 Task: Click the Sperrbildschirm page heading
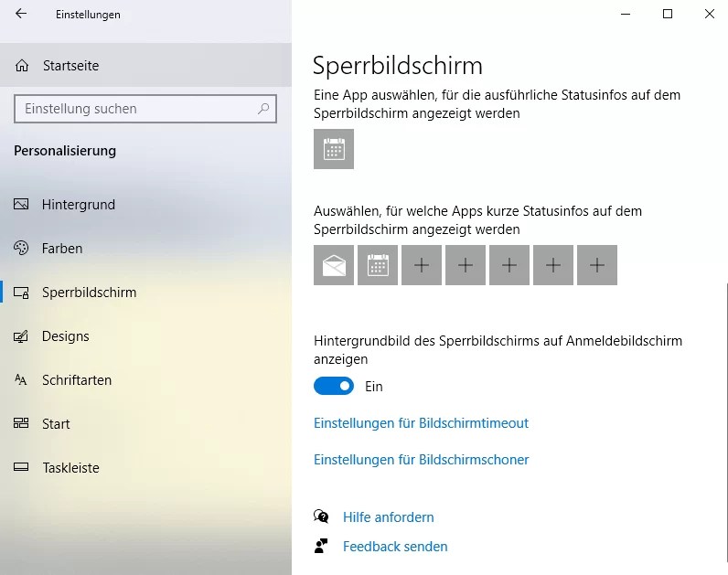pyautogui.click(x=398, y=66)
